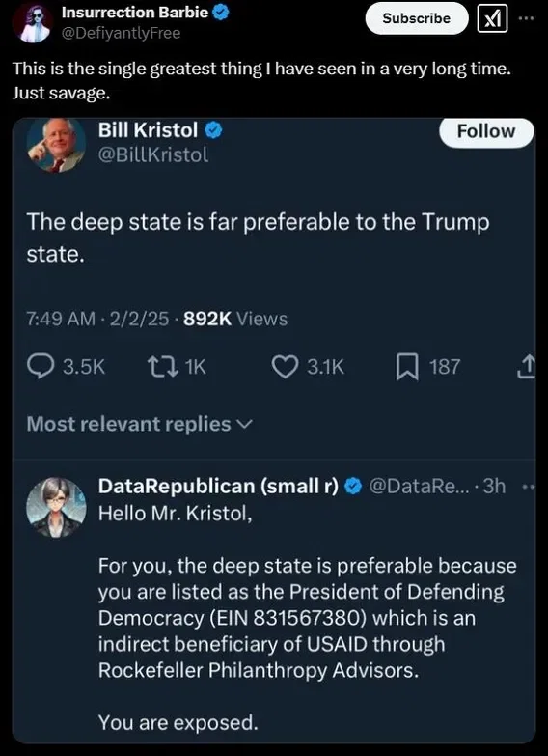Image resolution: width=548 pixels, height=756 pixels.
Task: Open the @BillKristol handle link
Action: (153, 154)
